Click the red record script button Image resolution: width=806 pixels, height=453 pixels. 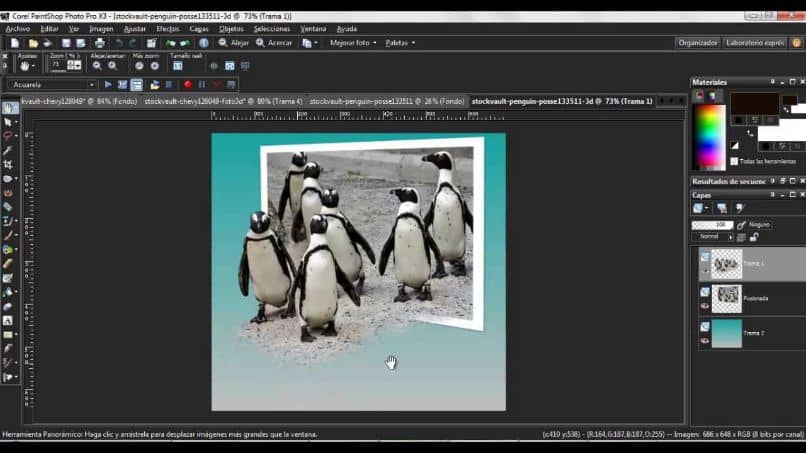(x=188, y=85)
